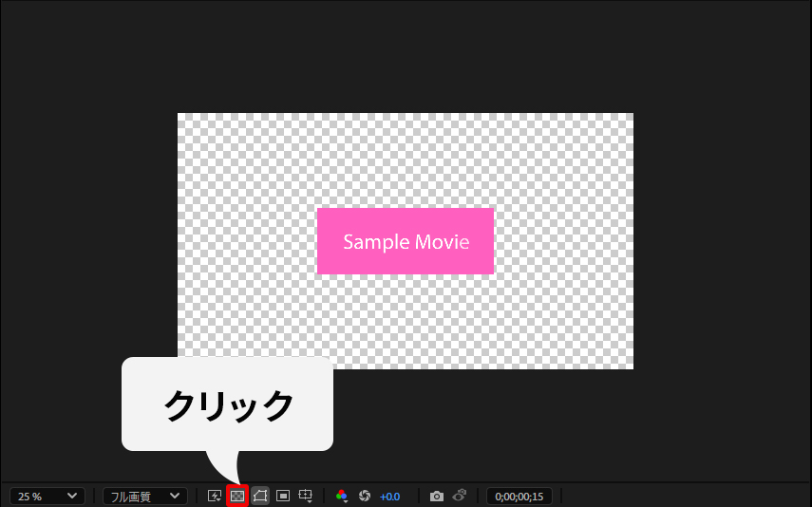Image resolution: width=812 pixels, height=507 pixels.
Task: Open grid and guide options menu
Action: (x=306, y=496)
